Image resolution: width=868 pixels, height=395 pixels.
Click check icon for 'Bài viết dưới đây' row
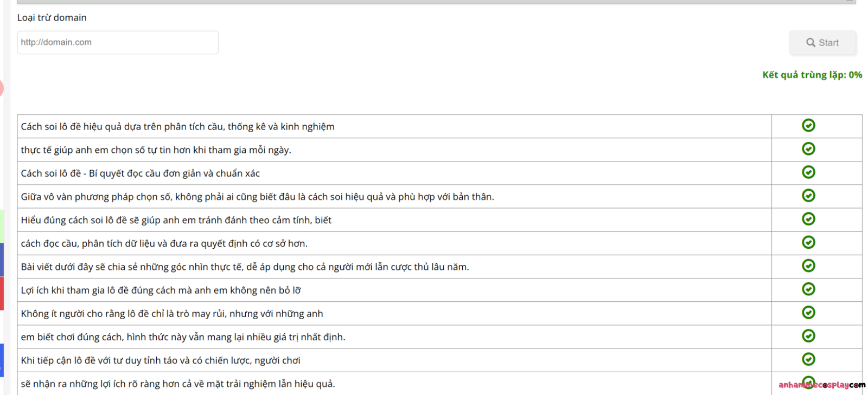[808, 266]
